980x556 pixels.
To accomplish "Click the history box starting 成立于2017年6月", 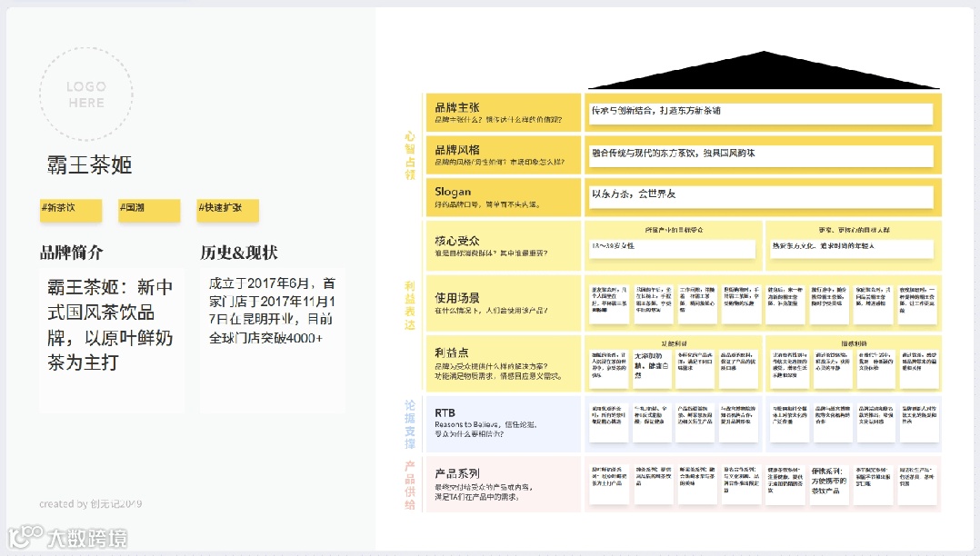I will click(273, 339).
